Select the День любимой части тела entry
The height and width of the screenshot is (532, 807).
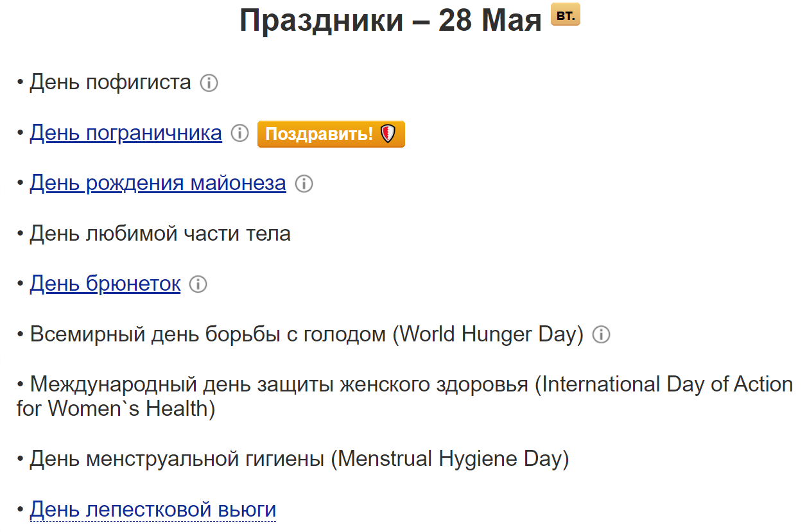coord(160,234)
